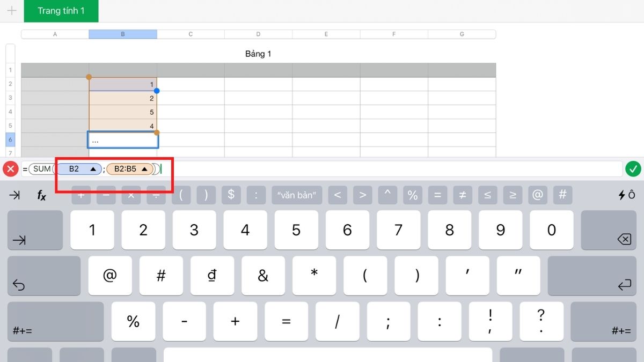Insert equals sign from shortcut bar
Viewport: 644px width, 362px height.
coord(437,195)
